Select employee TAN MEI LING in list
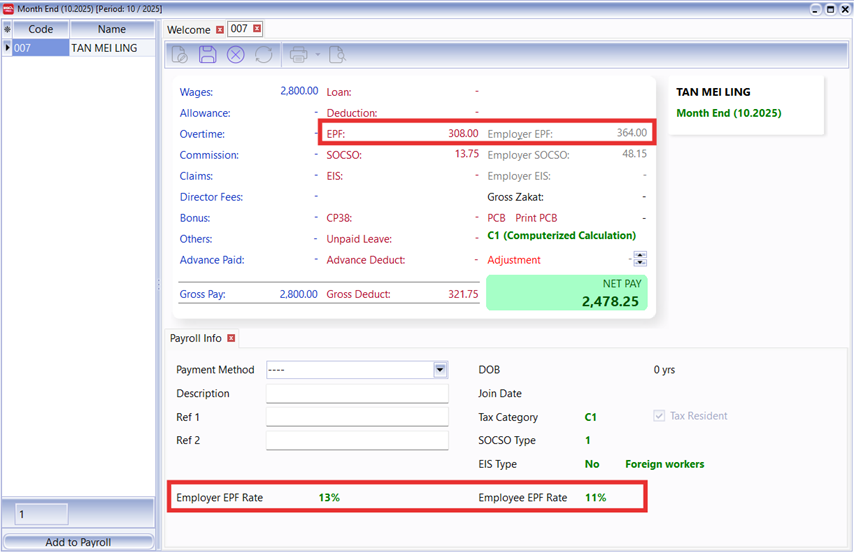 click(x=104, y=48)
